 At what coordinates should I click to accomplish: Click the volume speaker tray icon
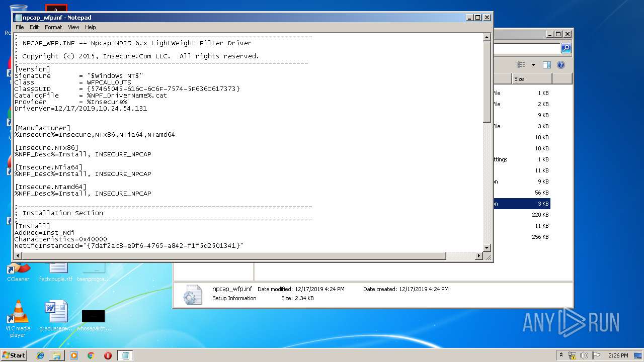[584, 355]
